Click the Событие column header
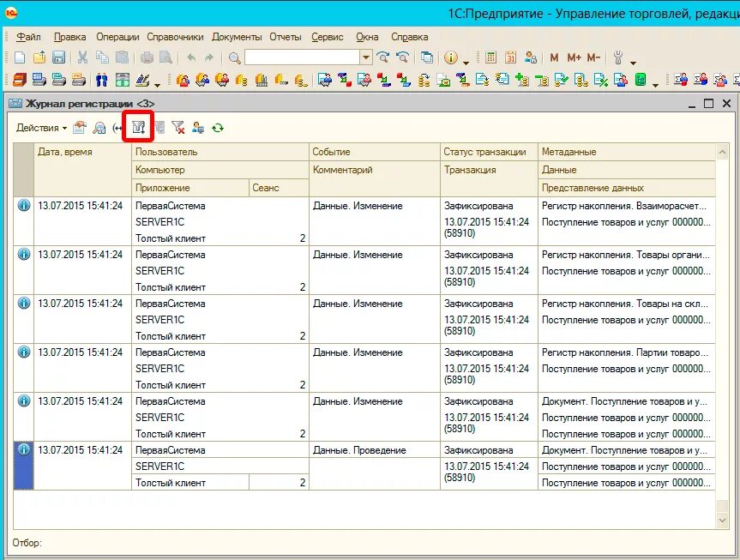This screenshot has width=740, height=560. point(375,152)
